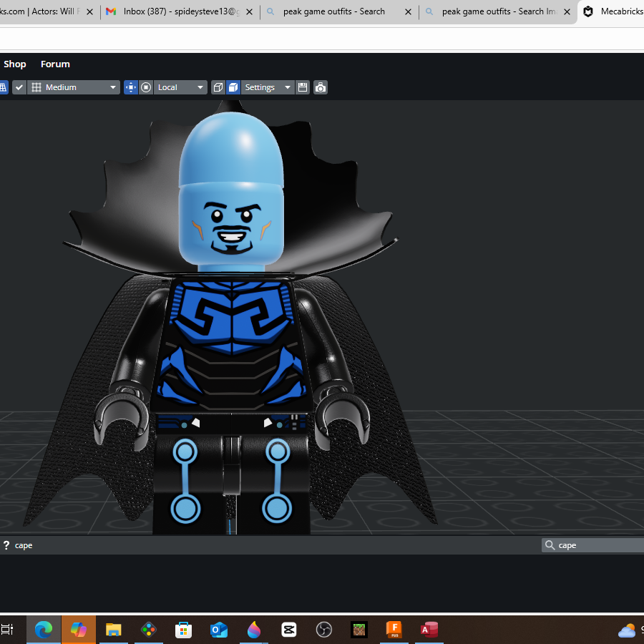This screenshot has height=644, width=644.
Task: Select the move/translate tool icon
Action: coord(131,87)
